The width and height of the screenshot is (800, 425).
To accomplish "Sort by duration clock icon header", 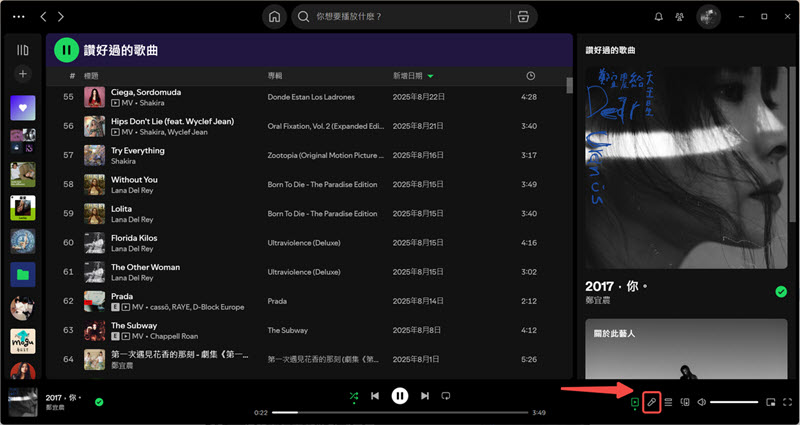I will 531,76.
